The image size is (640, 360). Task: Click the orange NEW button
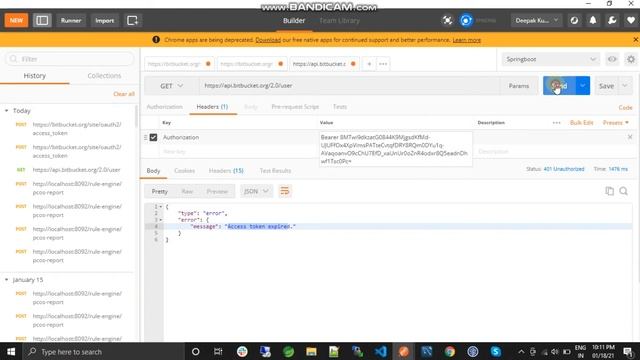point(16,20)
